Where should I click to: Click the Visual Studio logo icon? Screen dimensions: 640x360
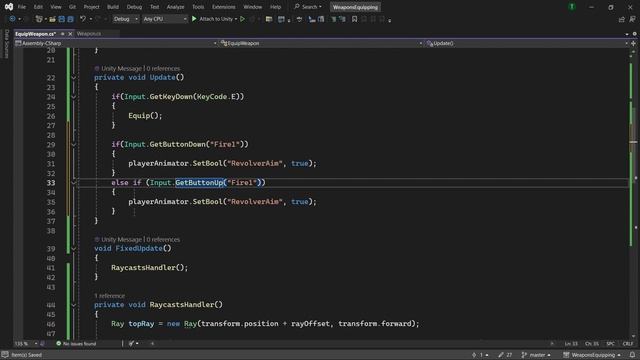click(x=9, y=7)
